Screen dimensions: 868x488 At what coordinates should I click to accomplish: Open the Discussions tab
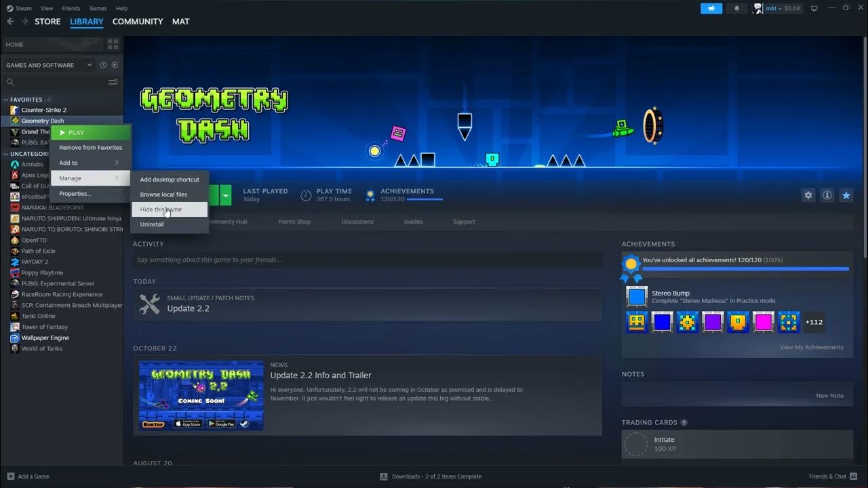click(357, 222)
